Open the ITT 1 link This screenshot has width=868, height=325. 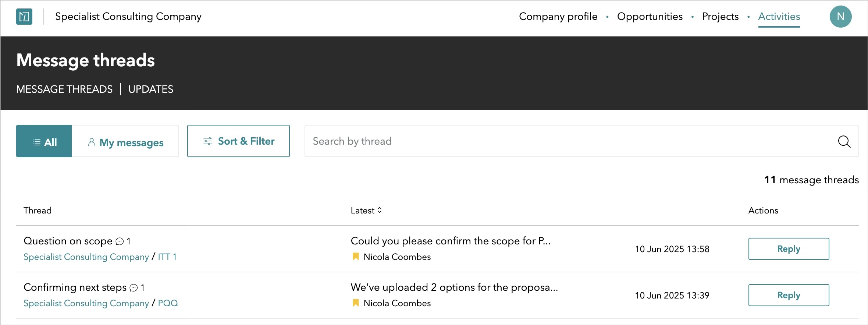click(x=167, y=257)
